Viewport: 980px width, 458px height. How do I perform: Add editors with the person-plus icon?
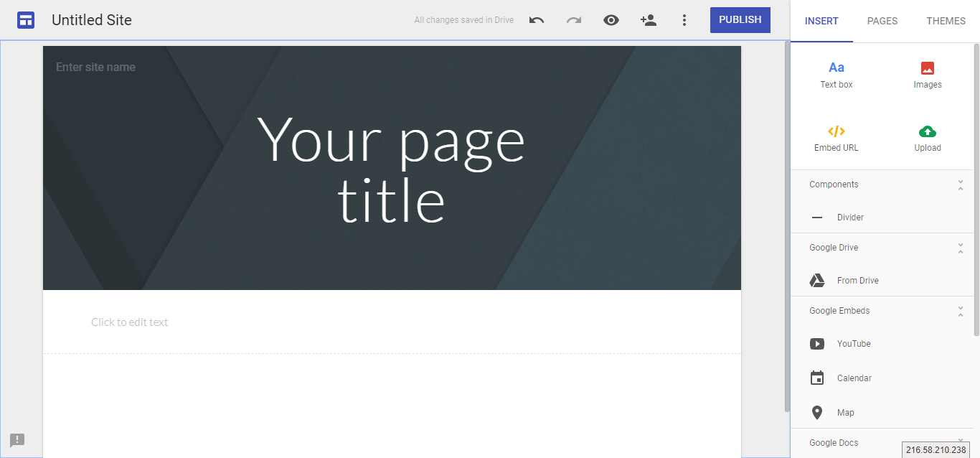(x=648, y=20)
